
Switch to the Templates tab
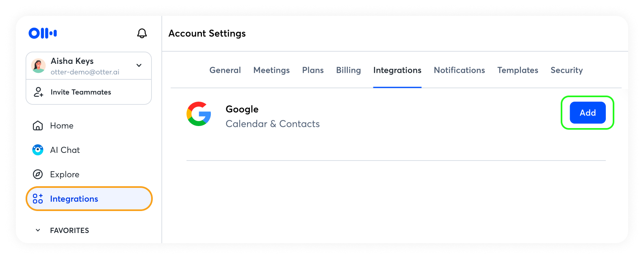(518, 70)
